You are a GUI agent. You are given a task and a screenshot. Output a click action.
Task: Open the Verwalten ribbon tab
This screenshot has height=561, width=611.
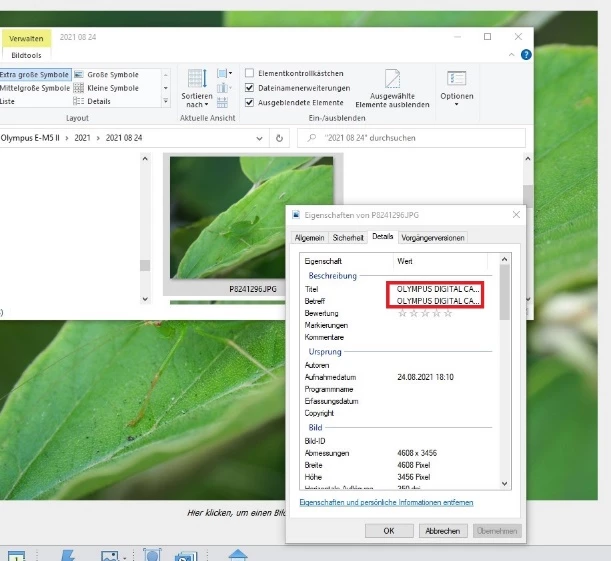(26, 39)
